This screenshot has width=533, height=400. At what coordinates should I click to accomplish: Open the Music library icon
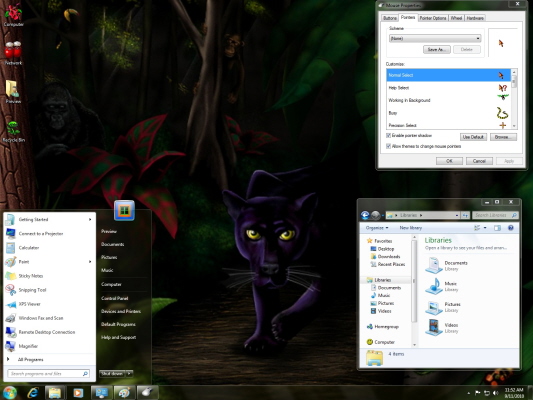(x=434, y=286)
